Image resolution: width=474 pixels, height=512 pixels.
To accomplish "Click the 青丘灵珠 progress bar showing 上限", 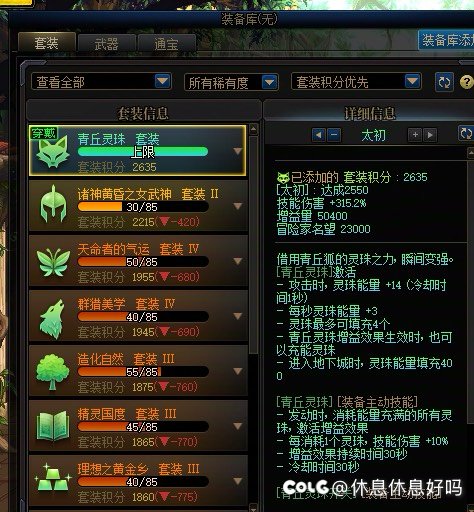I will click(x=143, y=152).
